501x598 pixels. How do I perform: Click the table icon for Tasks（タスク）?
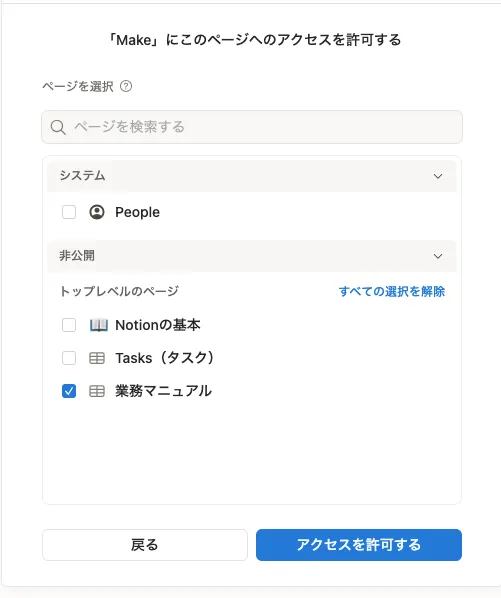(x=97, y=358)
